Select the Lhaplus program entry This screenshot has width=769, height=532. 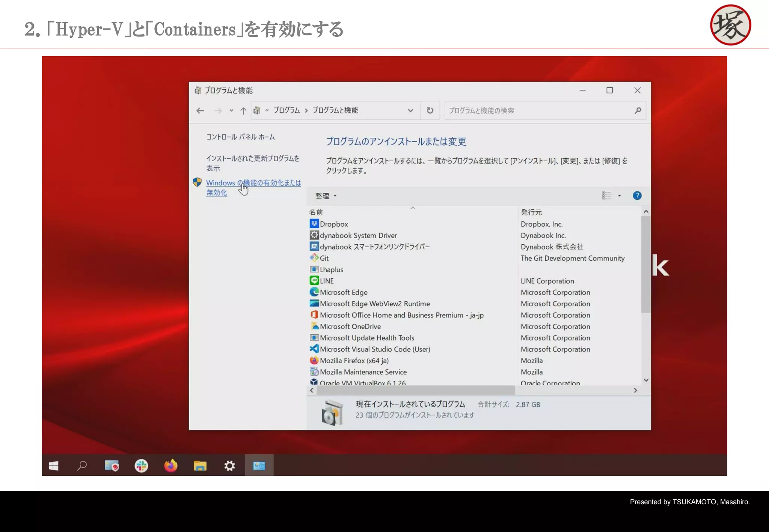332,269
